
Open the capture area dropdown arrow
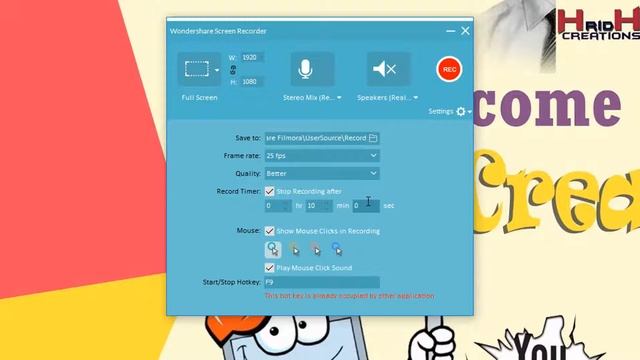pyautogui.click(x=217, y=70)
